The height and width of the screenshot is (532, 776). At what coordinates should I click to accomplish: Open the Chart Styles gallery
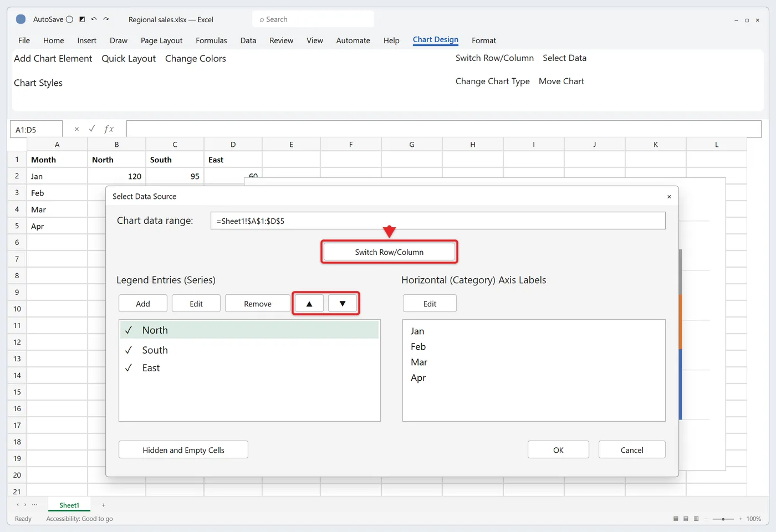pos(38,83)
